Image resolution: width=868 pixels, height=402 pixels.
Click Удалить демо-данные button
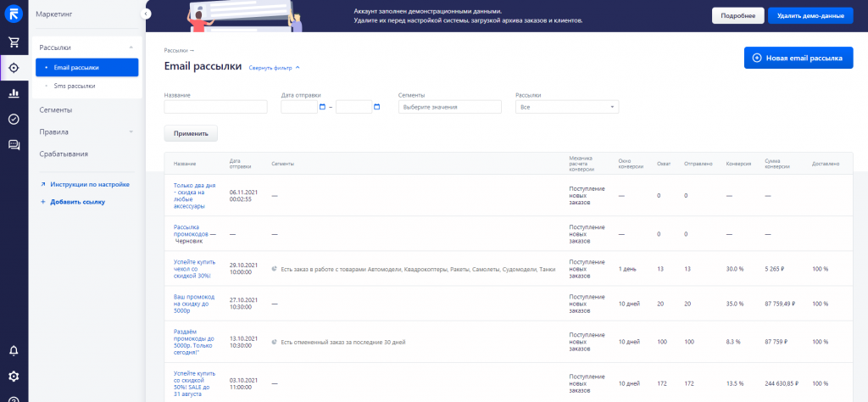click(x=810, y=16)
